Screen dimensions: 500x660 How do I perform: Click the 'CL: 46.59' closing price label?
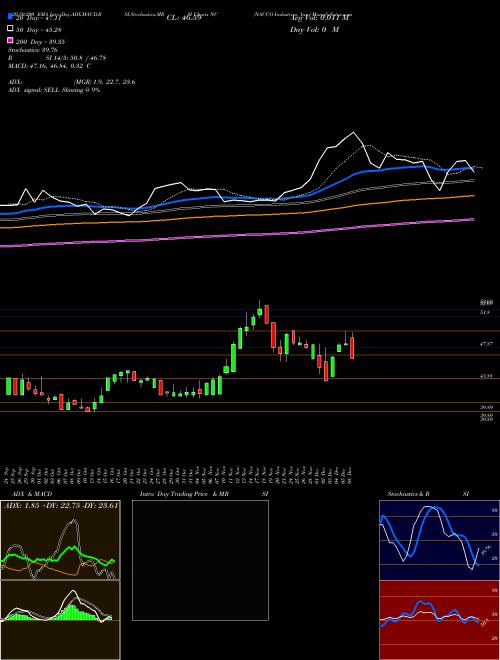coord(184,18)
